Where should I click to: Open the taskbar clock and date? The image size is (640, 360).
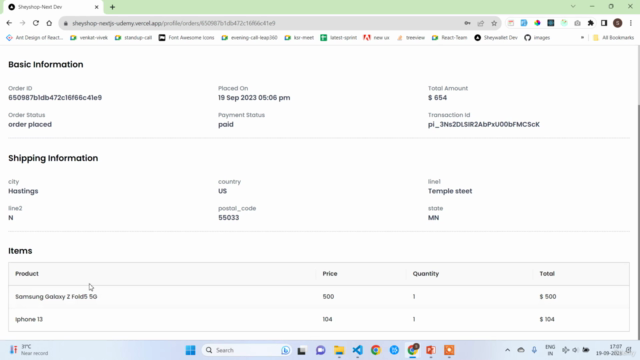click(609, 350)
